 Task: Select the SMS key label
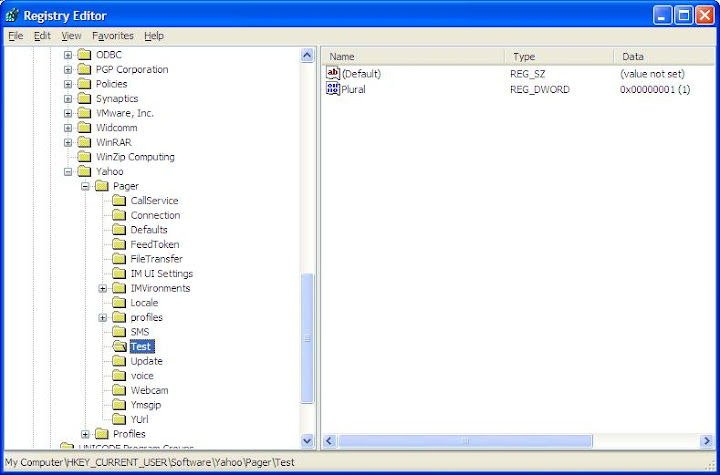[140, 332]
